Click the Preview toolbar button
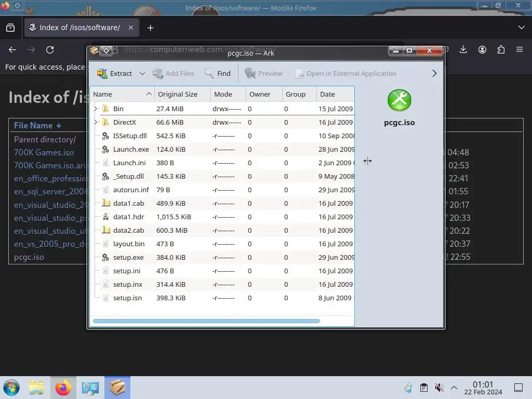The height and width of the screenshot is (399, 532). coord(263,73)
